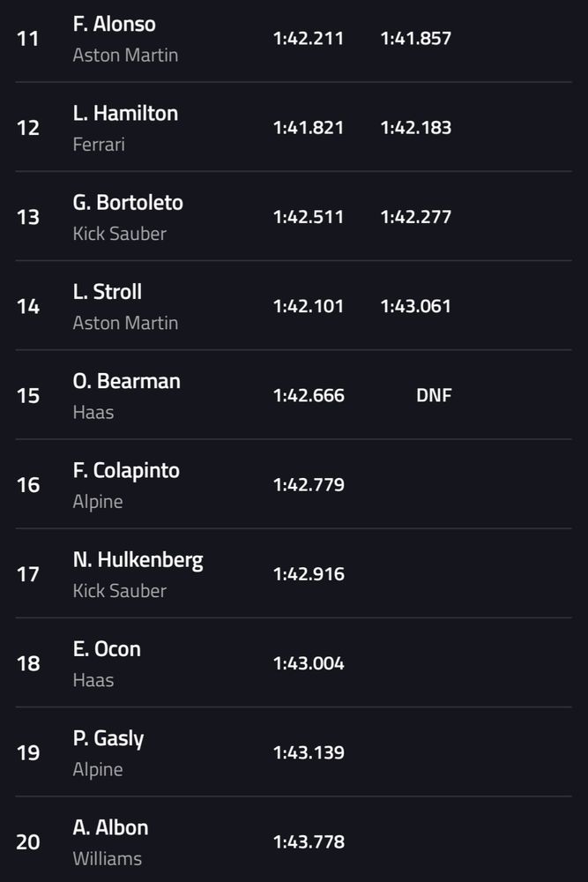Open N. Hulkenberg driver entry
Viewport: 588px width, 882px height.
pos(138,560)
